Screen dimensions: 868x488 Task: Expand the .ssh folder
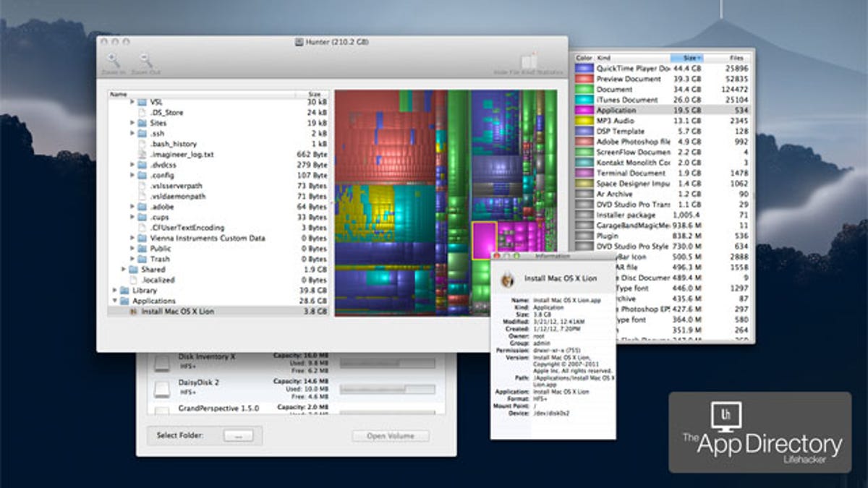(x=132, y=134)
